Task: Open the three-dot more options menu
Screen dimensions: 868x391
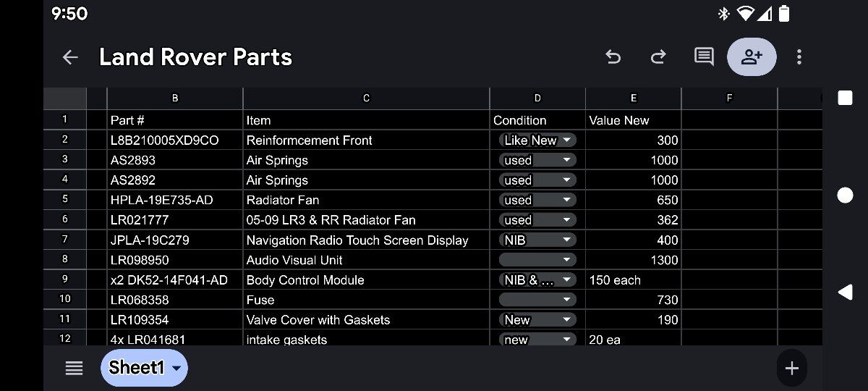Action: (x=799, y=57)
